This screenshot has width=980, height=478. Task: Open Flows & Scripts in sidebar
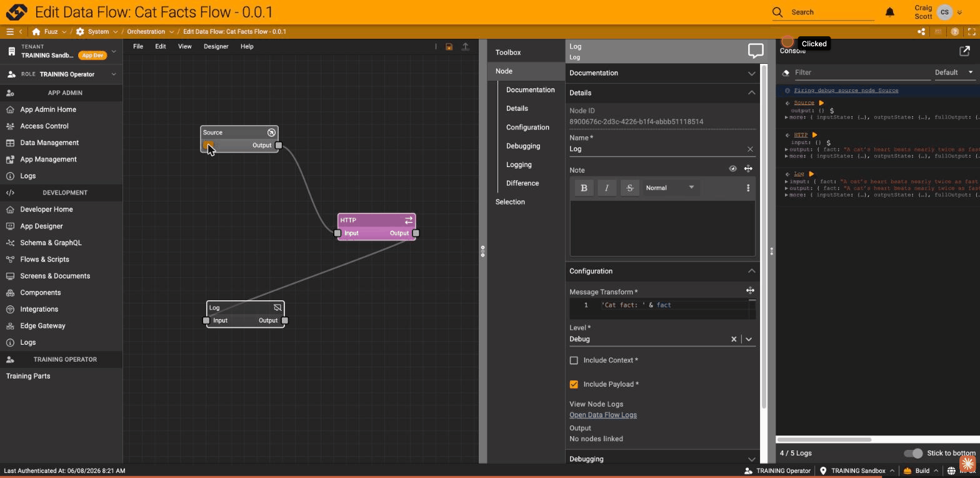(44, 260)
